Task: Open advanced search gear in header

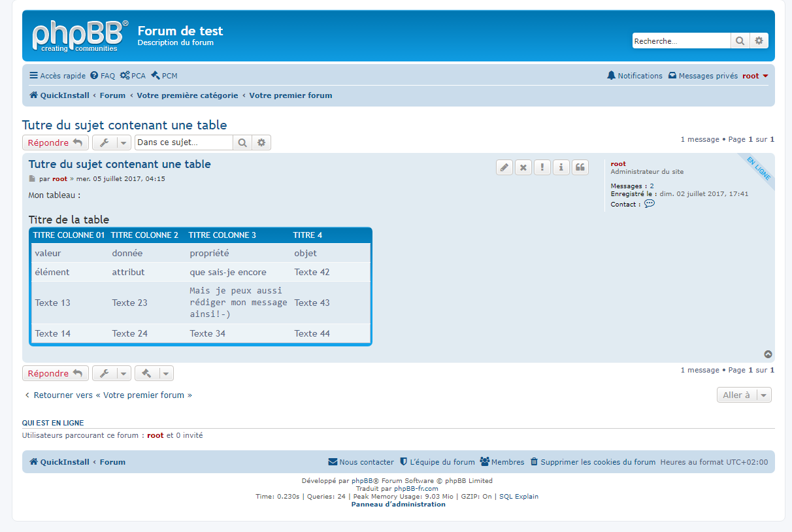Action: point(759,41)
